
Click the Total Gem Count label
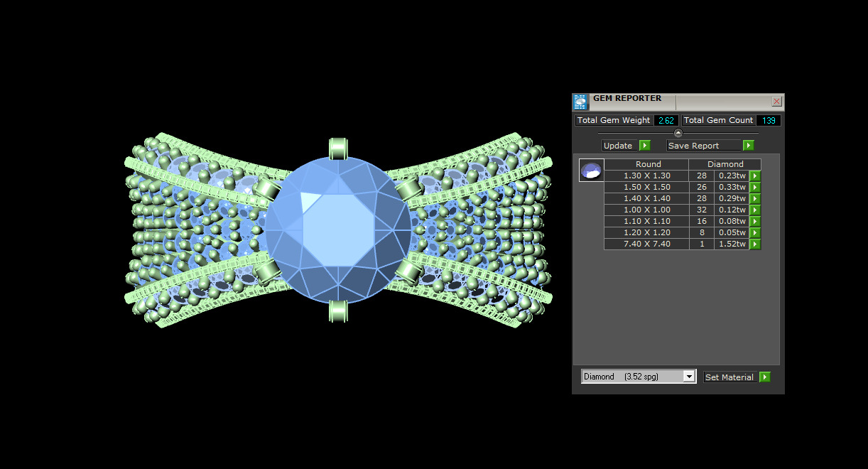coord(719,121)
